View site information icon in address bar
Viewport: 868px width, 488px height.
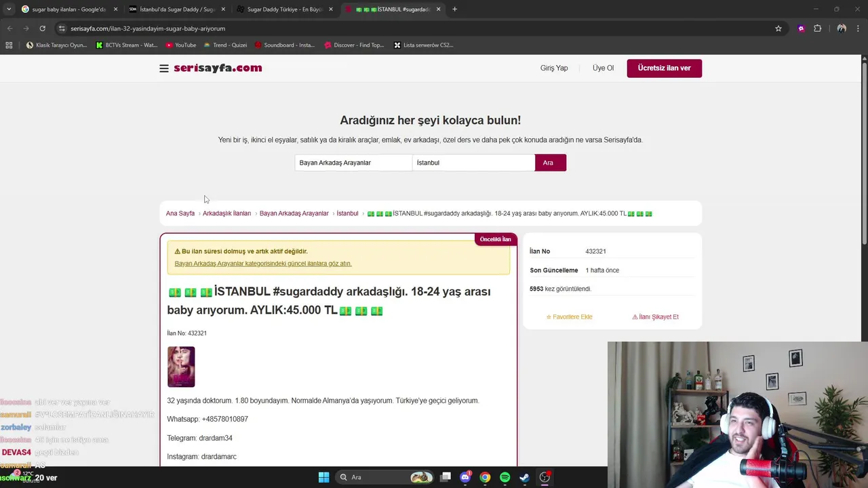[62, 28]
